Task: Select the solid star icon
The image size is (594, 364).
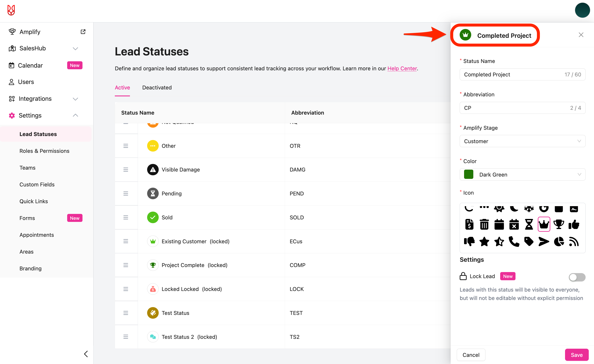Action: click(x=484, y=242)
